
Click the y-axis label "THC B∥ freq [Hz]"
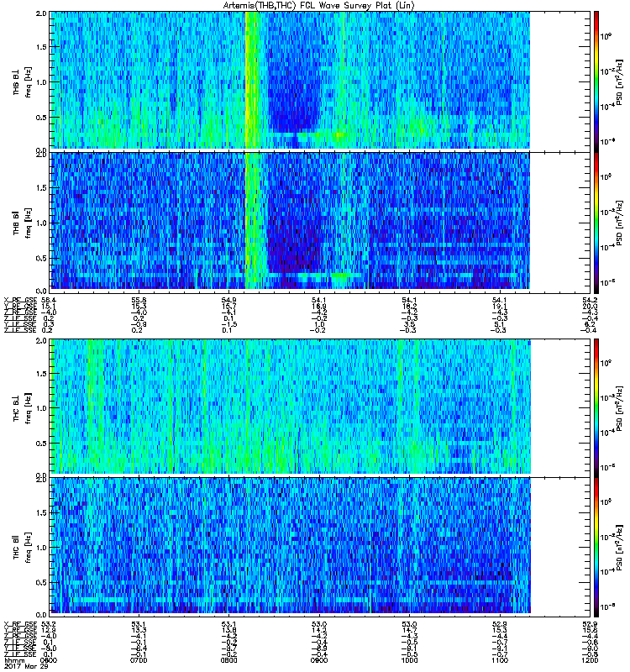tap(23, 548)
